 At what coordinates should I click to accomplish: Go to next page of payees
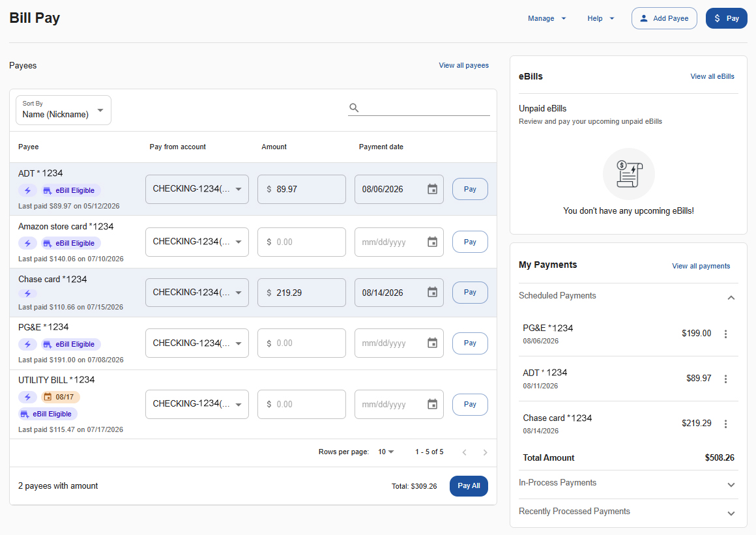(485, 452)
